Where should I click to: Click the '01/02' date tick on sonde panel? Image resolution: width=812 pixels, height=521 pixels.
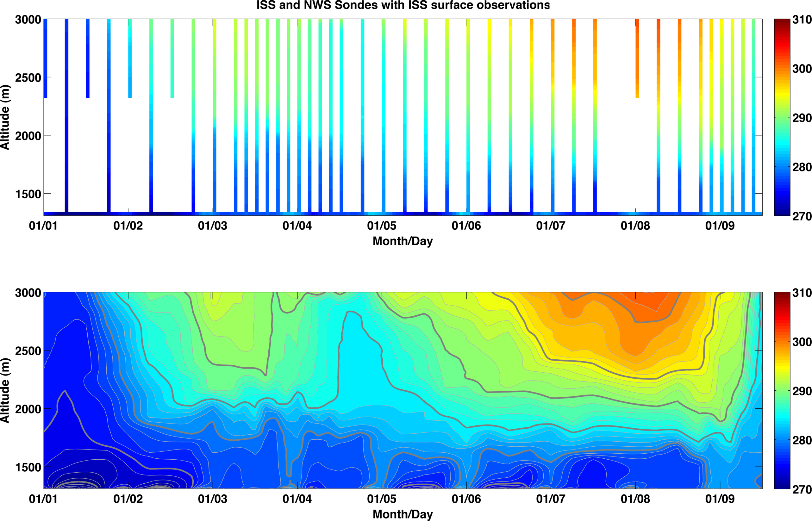(128, 226)
